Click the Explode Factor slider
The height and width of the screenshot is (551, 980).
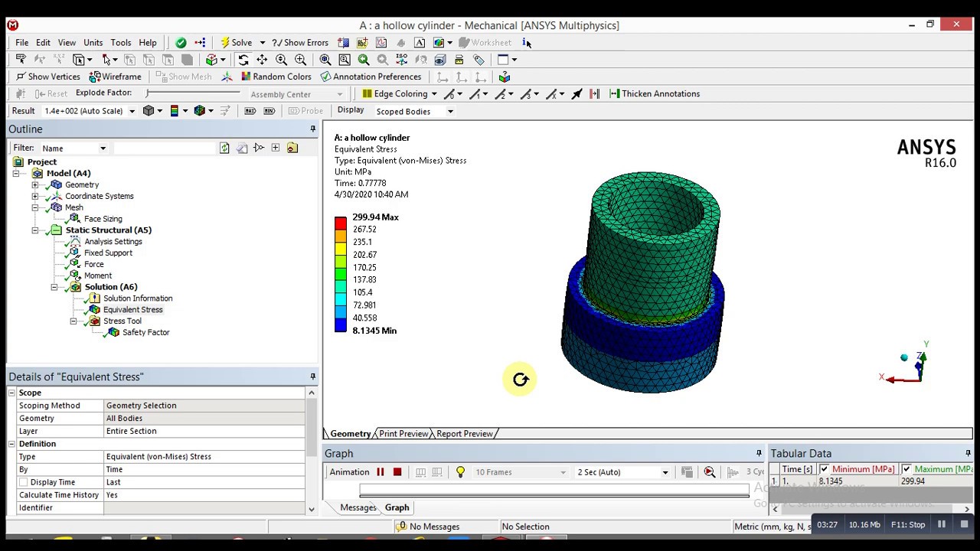pyautogui.click(x=193, y=93)
